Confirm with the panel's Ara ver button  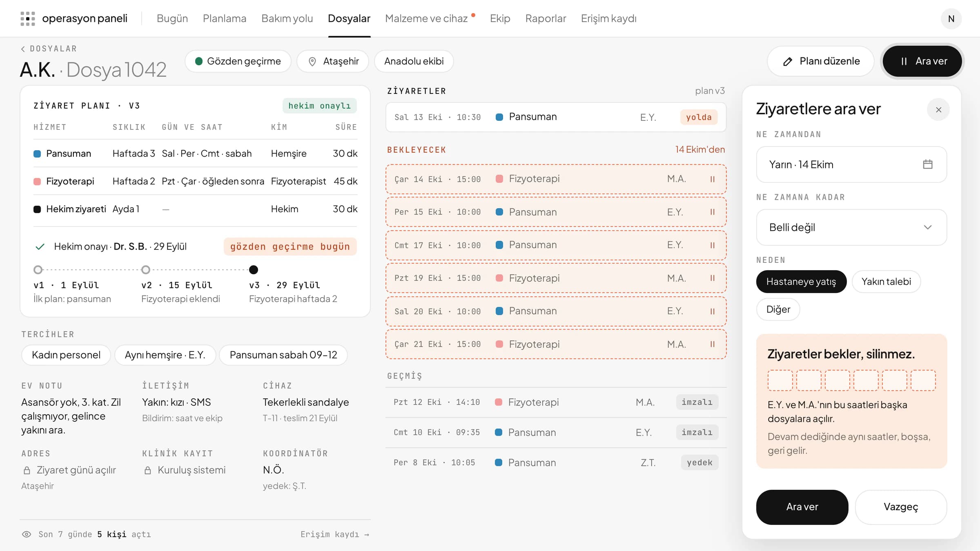[802, 507]
